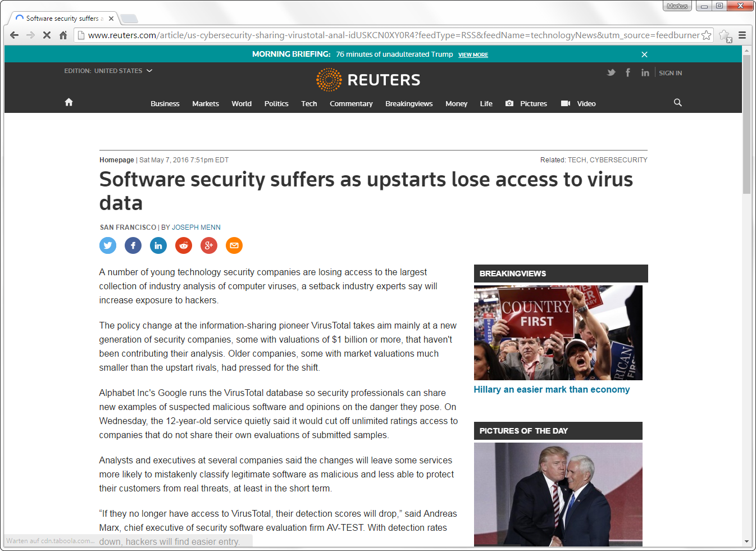Open the Tech section menu item
The height and width of the screenshot is (551, 756).
point(309,104)
